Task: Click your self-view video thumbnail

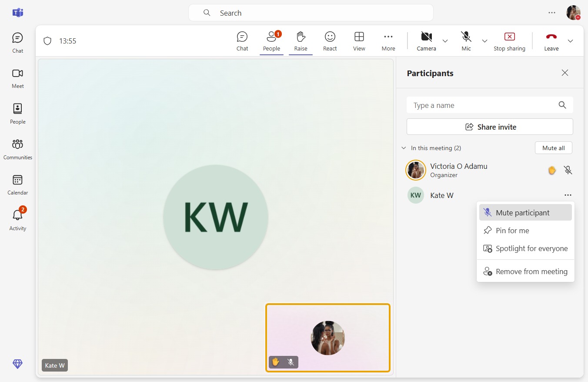Action: pyautogui.click(x=328, y=338)
